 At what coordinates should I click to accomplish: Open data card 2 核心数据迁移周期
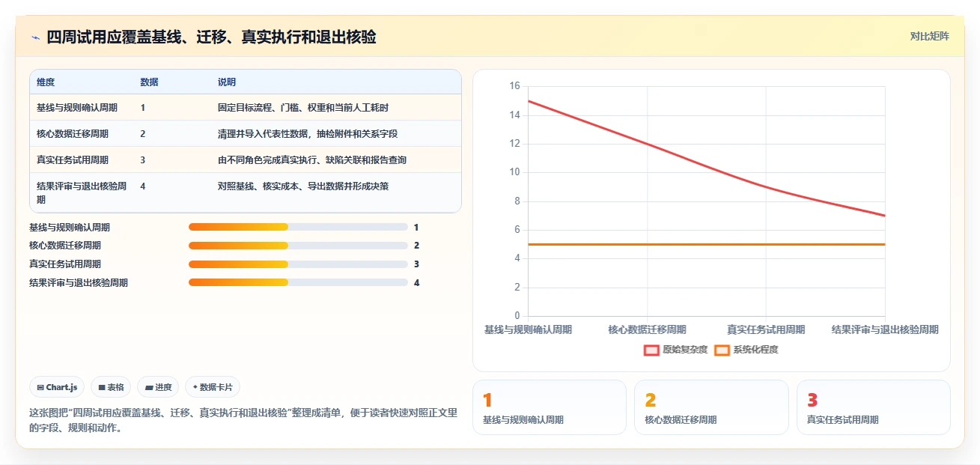coord(711,407)
